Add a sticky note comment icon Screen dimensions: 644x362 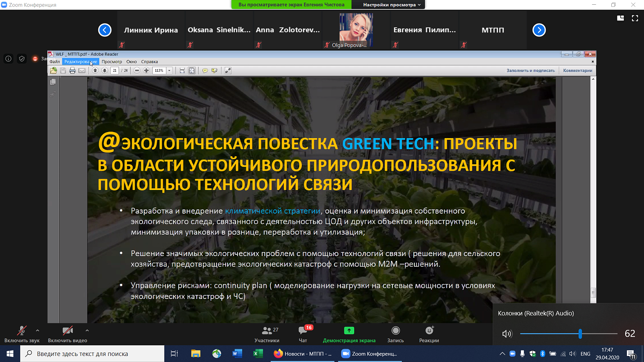pyautogui.click(x=205, y=70)
